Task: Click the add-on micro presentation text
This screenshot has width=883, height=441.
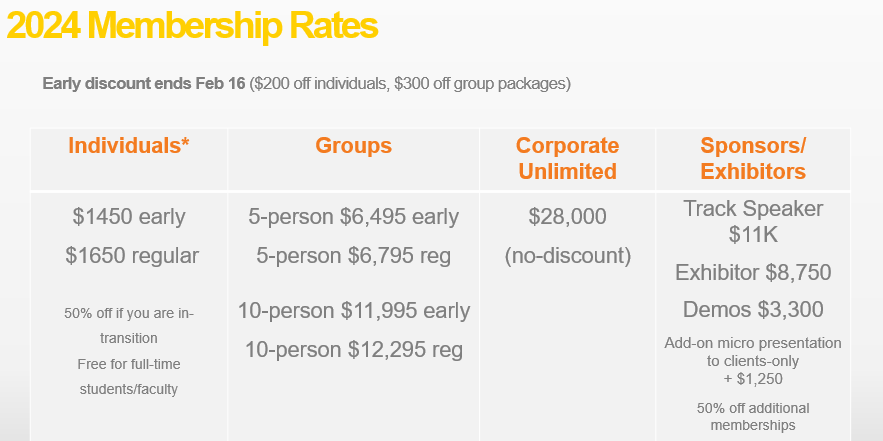Action: (x=753, y=361)
